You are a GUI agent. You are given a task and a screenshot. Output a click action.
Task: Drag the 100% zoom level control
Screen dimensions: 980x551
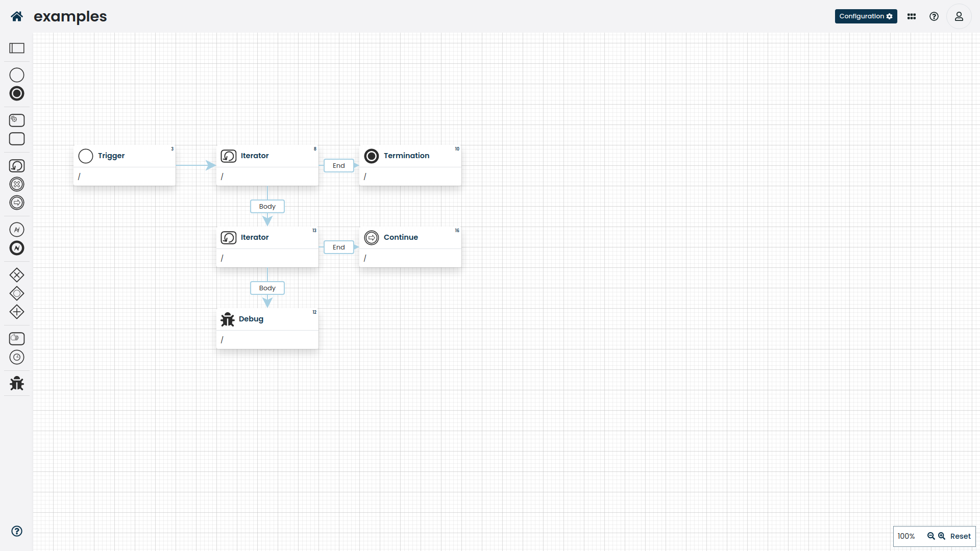point(906,536)
